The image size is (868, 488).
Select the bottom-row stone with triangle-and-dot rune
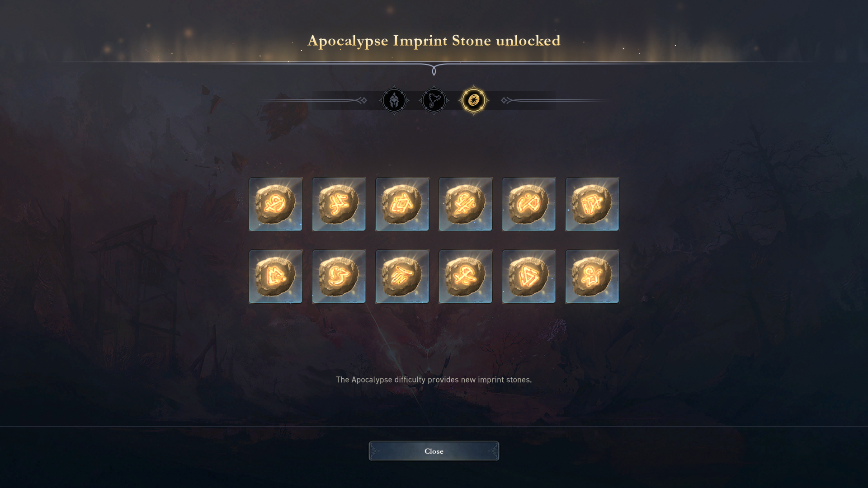276,277
